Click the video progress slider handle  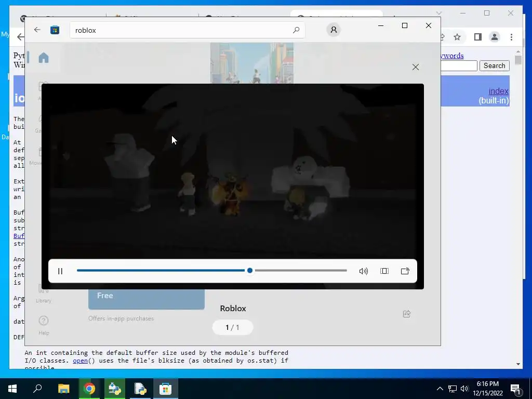(250, 270)
